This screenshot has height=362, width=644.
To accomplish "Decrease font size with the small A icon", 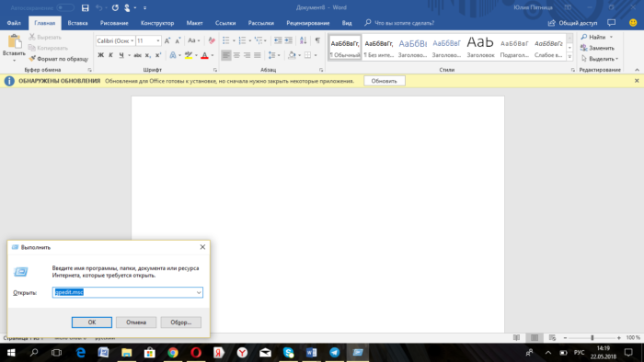I will click(178, 40).
